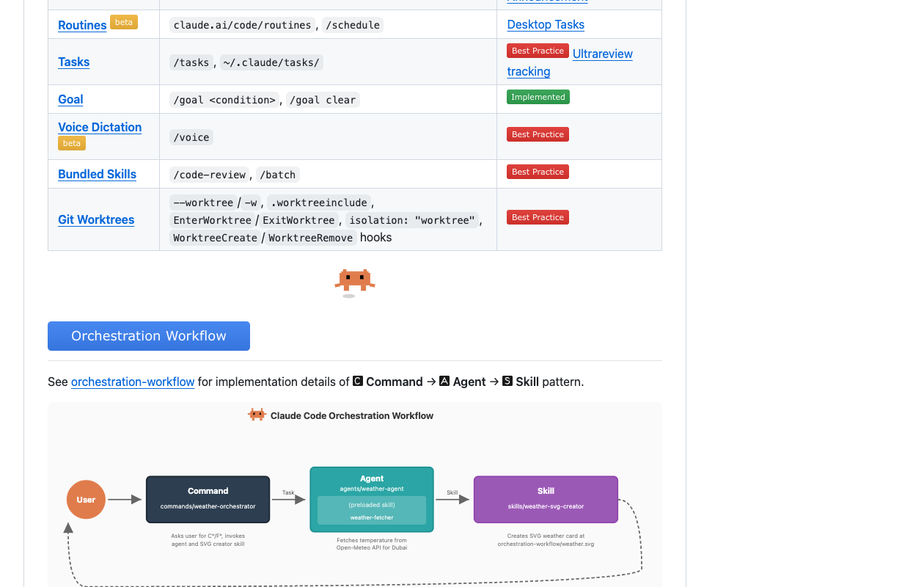Open the Routines link

tap(82, 25)
